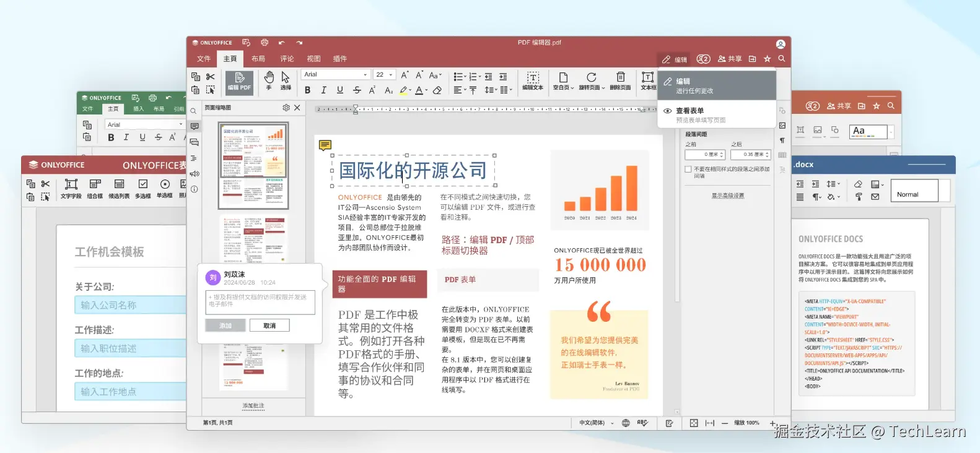Increase font size in PDF editor toolbar
The height and width of the screenshot is (453, 980).
pyautogui.click(x=405, y=75)
